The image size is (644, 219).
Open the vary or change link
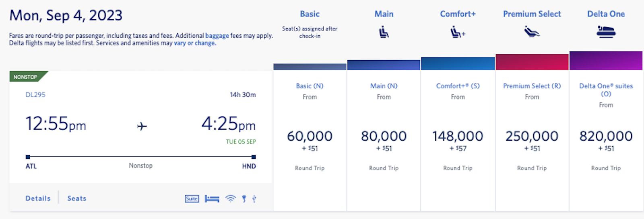tap(195, 43)
